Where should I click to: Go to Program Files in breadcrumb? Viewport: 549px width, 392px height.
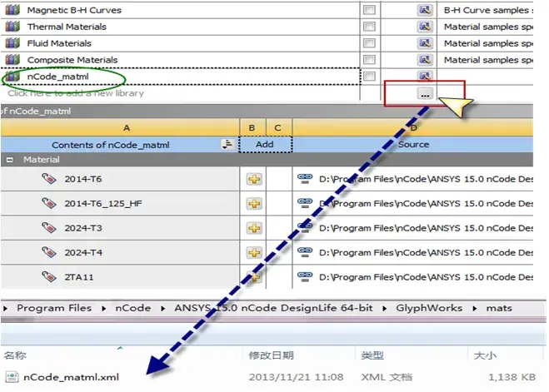coord(54,308)
